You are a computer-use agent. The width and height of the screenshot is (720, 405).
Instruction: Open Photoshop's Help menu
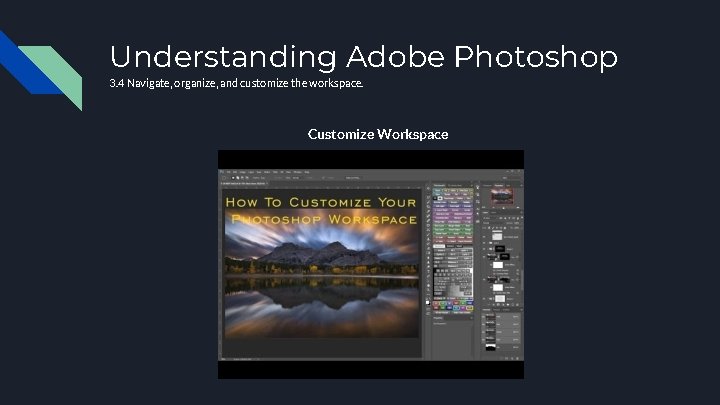point(307,172)
